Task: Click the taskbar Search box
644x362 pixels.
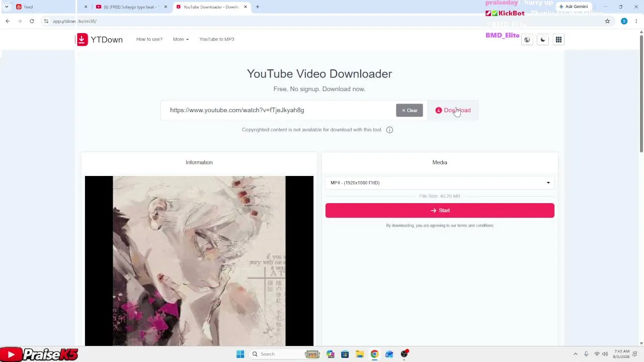Action: (285, 354)
